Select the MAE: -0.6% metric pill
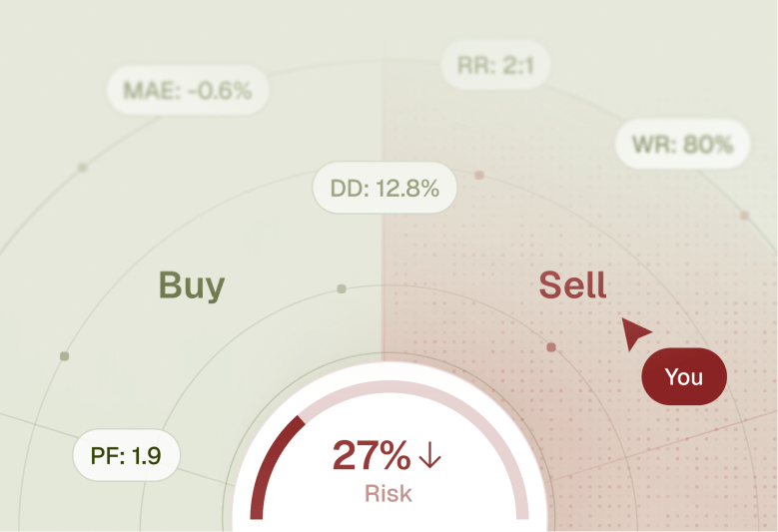The height and width of the screenshot is (532, 778). [x=188, y=90]
